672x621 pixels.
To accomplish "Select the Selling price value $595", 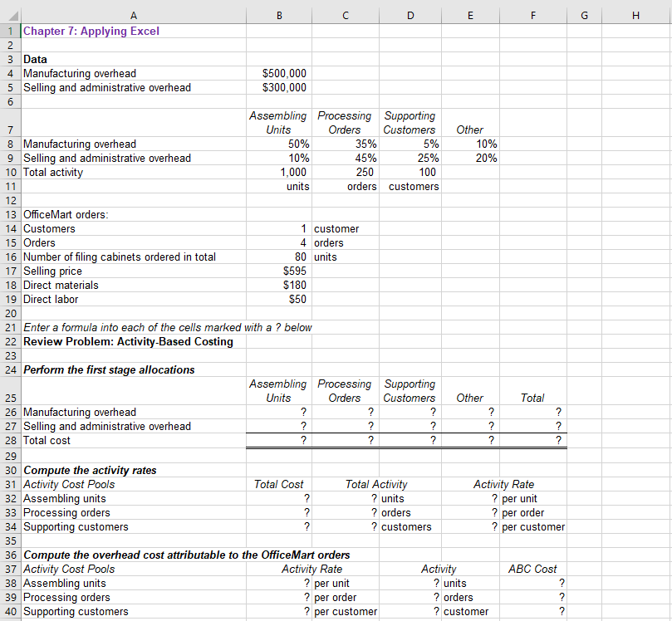I will click(278, 271).
